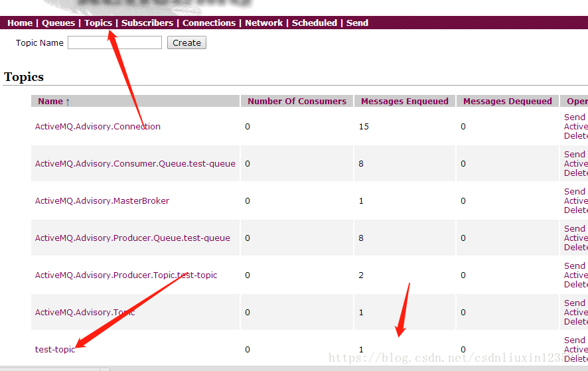
Task: Open ActiveMQ.Advisory.Consumer.Queue.test-queue topic
Action: click(x=135, y=163)
